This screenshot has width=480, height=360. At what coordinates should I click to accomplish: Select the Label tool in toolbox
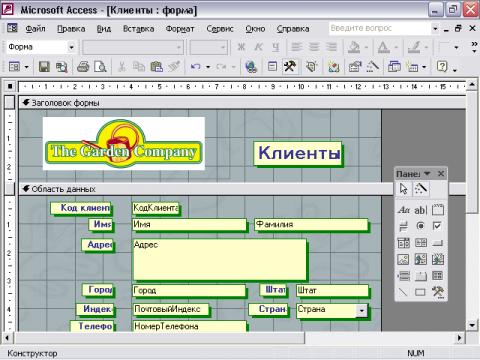click(x=403, y=210)
